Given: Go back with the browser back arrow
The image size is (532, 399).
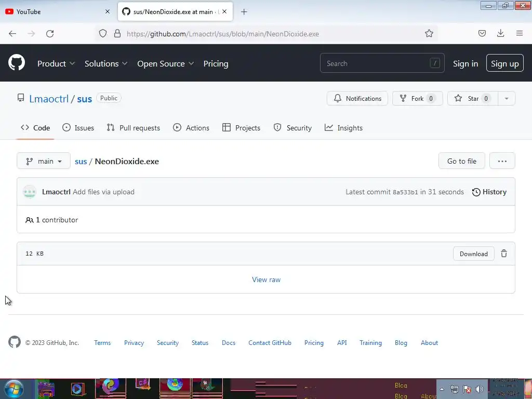Looking at the screenshot, I should coord(12,34).
